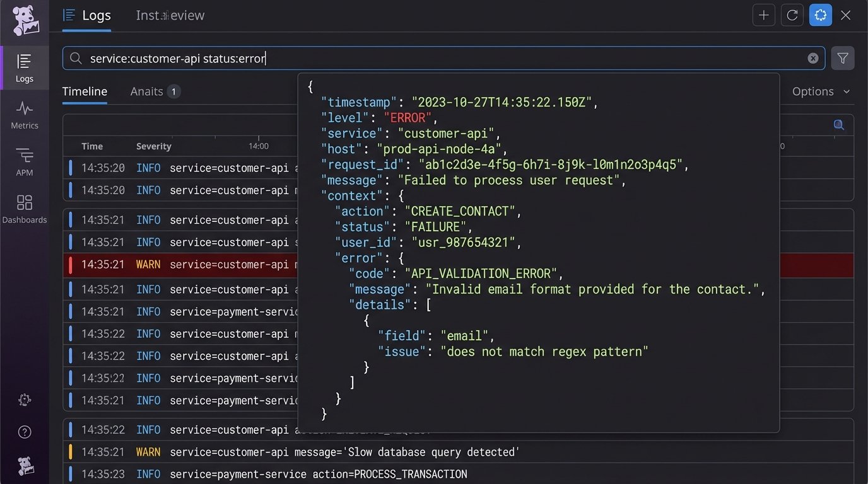The image size is (868, 484).
Task: Click inside the log search field
Action: coord(378,57)
